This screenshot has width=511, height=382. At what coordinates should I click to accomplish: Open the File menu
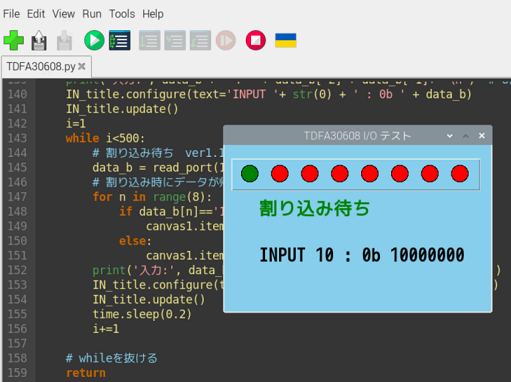click(11, 14)
